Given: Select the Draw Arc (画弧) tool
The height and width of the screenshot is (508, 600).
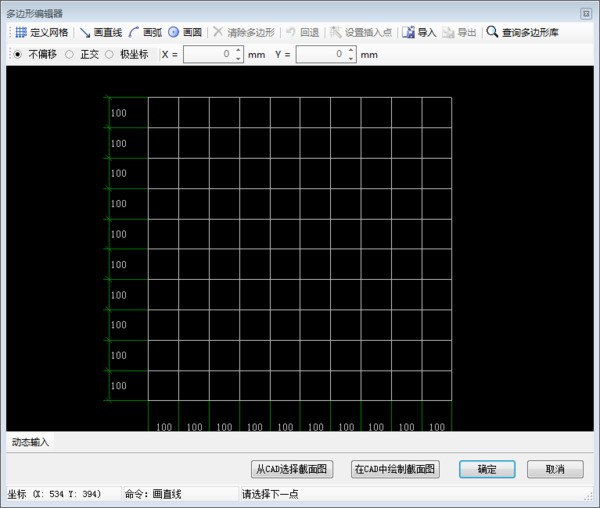Looking at the screenshot, I should (x=134, y=33).
